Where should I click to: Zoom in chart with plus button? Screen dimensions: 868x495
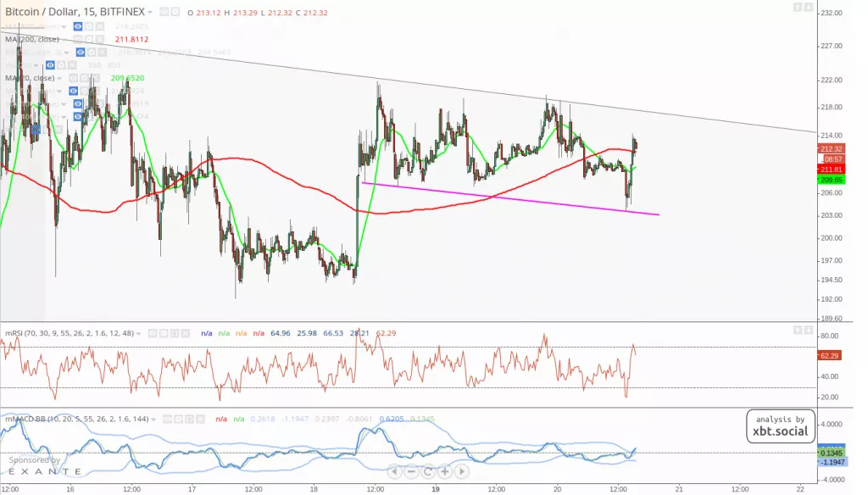[444, 471]
